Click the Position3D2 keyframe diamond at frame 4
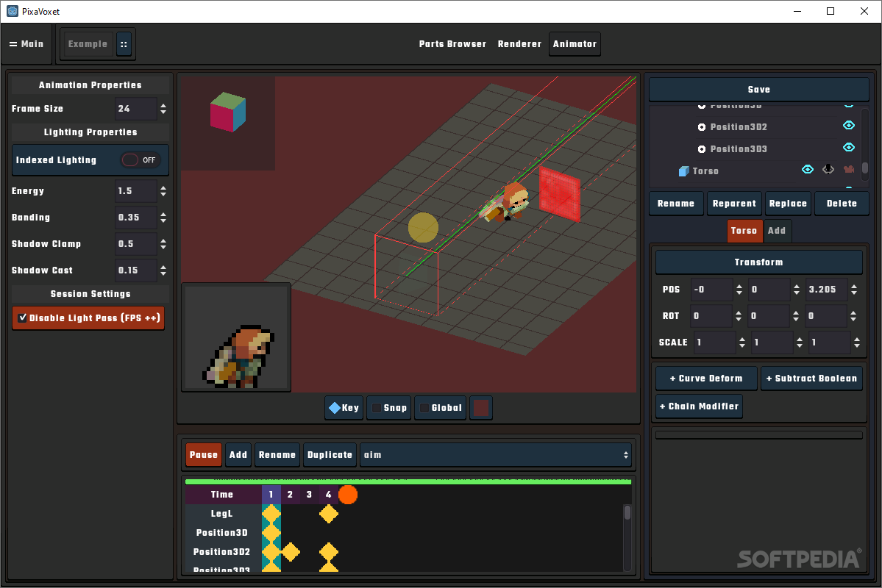This screenshot has width=882, height=588. coord(329,552)
